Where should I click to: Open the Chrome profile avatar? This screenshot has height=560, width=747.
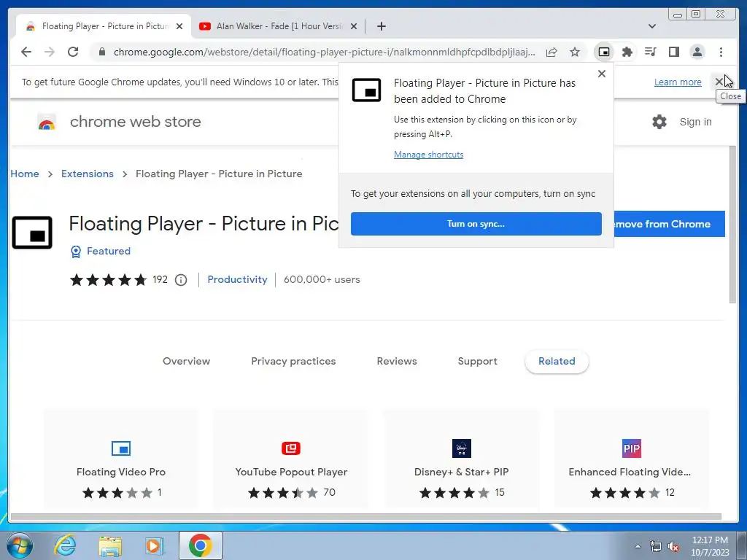tap(697, 52)
